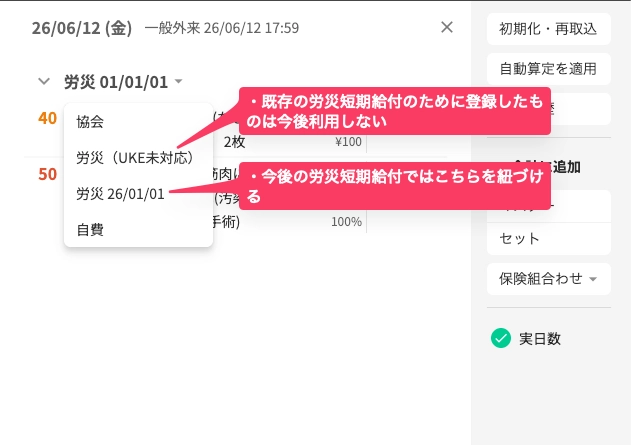Apply auto calculation with 自動算定を適用
631x445 pixels.
coord(549,69)
